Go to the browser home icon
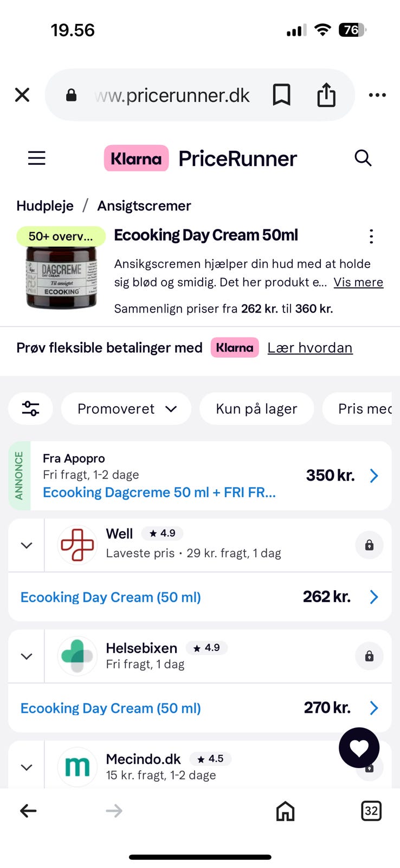 click(x=285, y=811)
